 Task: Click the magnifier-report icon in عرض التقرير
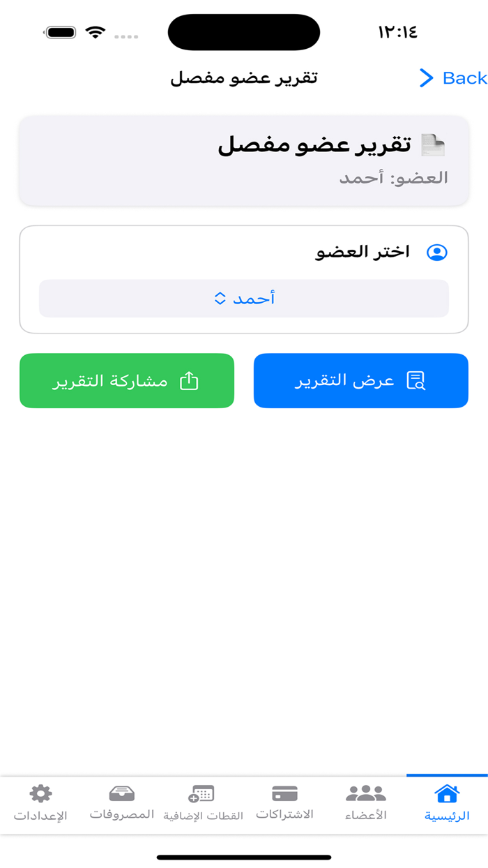click(415, 380)
